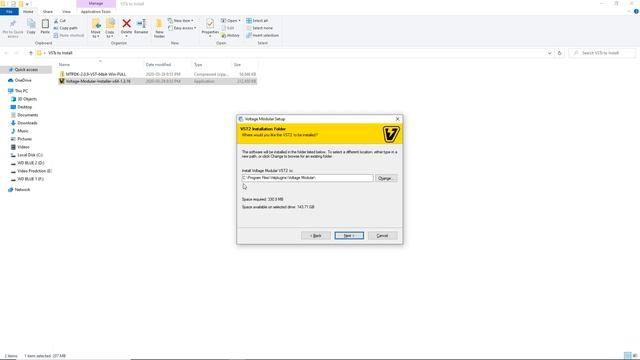Sort files by the Type column
Viewport: 640px width, 360px height.
pyautogui.click(x=198, y=64)
